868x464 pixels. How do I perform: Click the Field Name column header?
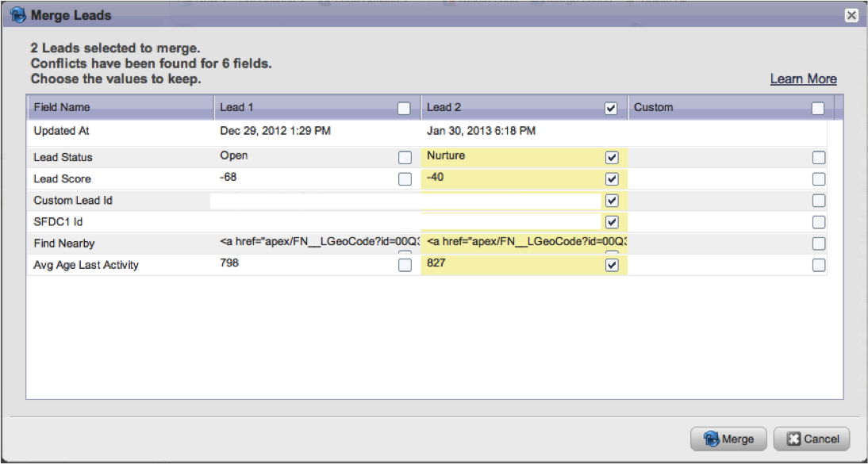pos(62,107)
